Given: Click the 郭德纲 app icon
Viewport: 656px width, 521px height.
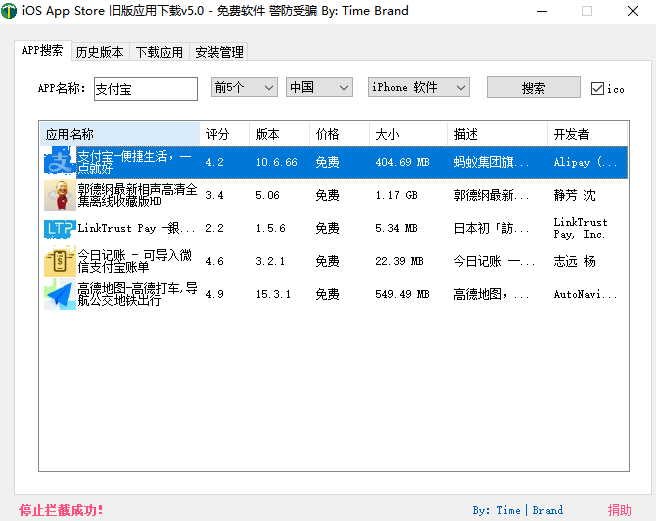Looking at the screenshot, I should pyautogui.click(x=59, y=195).
